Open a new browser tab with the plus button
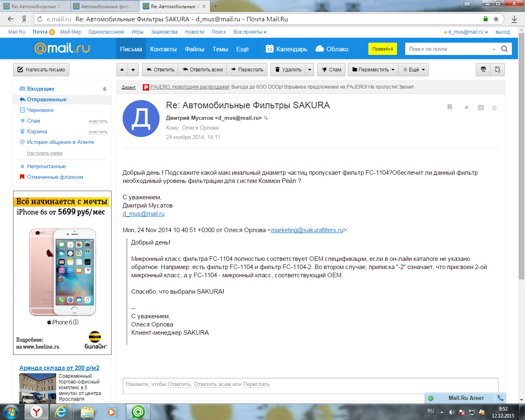Viewport: 525px width, 420px height. 216,6
